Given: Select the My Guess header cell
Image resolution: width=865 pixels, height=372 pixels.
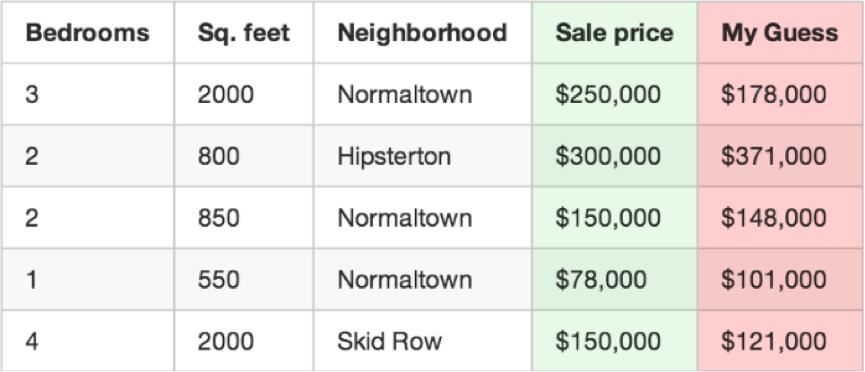Looking at the screenshot, I should pyautogui.click(x=780, y=33).
